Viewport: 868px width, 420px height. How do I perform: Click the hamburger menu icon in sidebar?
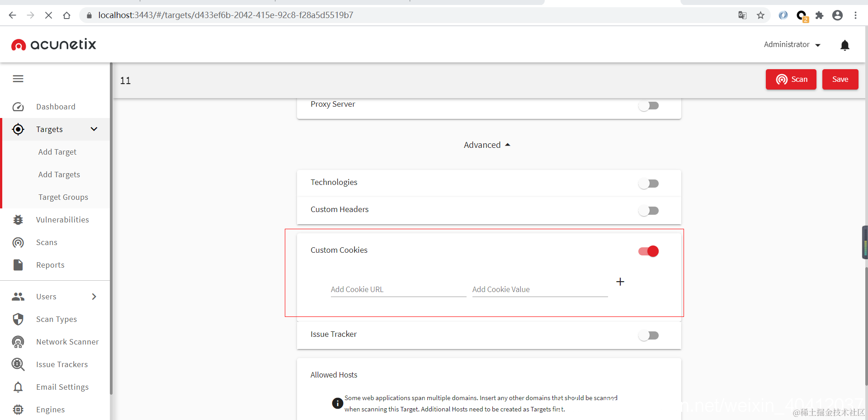[x=18, y=79]
